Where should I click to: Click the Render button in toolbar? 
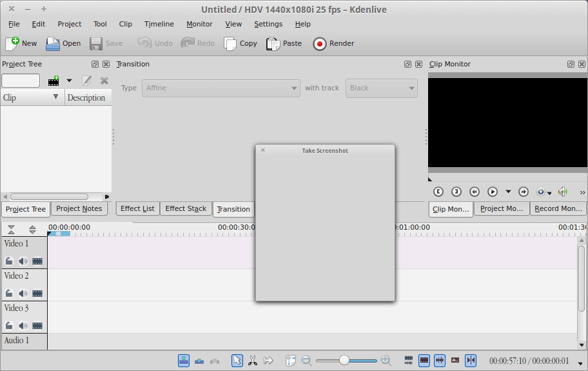333,43
